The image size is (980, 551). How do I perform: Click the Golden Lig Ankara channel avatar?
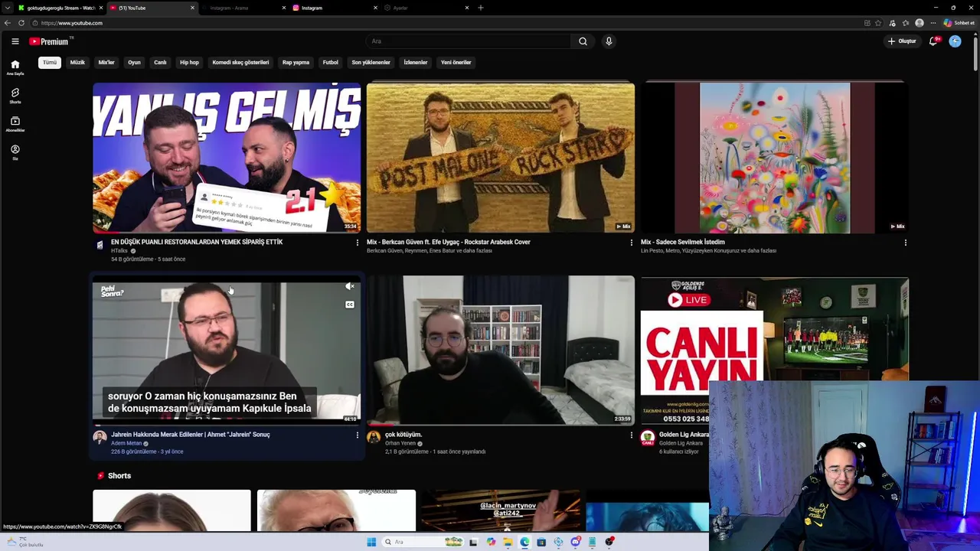(648, 438)
